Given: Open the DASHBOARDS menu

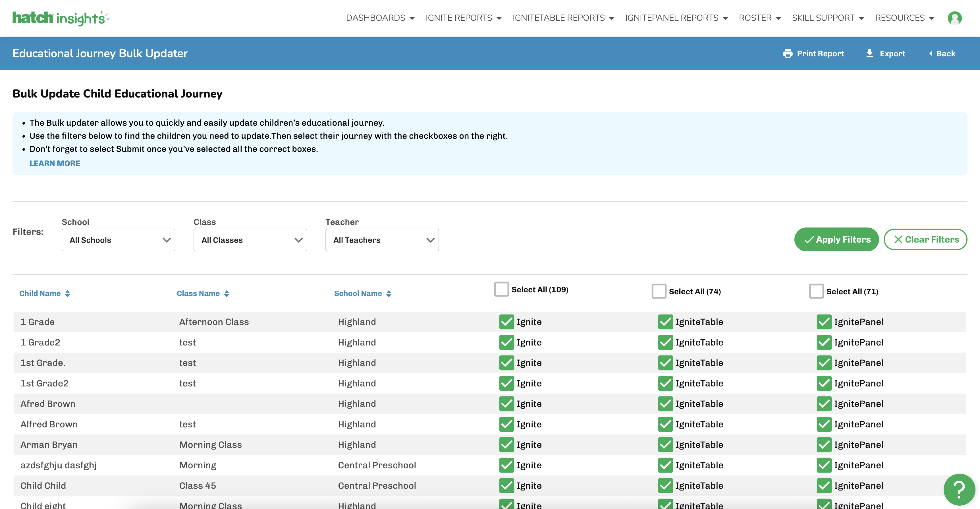Looking at the screenshot, I should tap(380, 18).
